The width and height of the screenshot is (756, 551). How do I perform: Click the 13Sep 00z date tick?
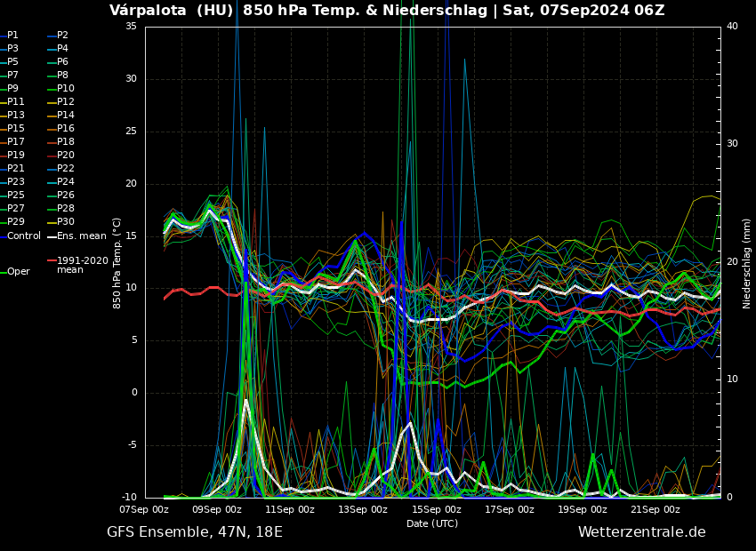coord(363,510)
